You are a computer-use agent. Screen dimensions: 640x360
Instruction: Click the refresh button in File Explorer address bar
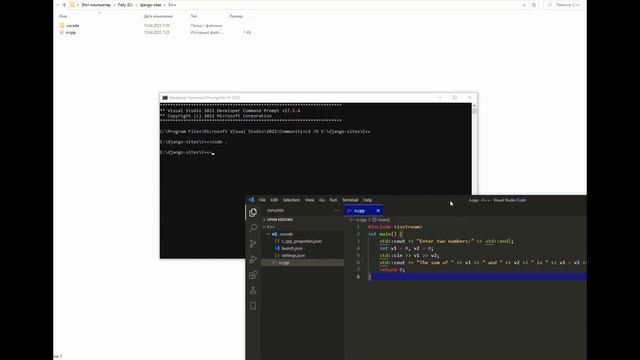click(x=534, y=5)
